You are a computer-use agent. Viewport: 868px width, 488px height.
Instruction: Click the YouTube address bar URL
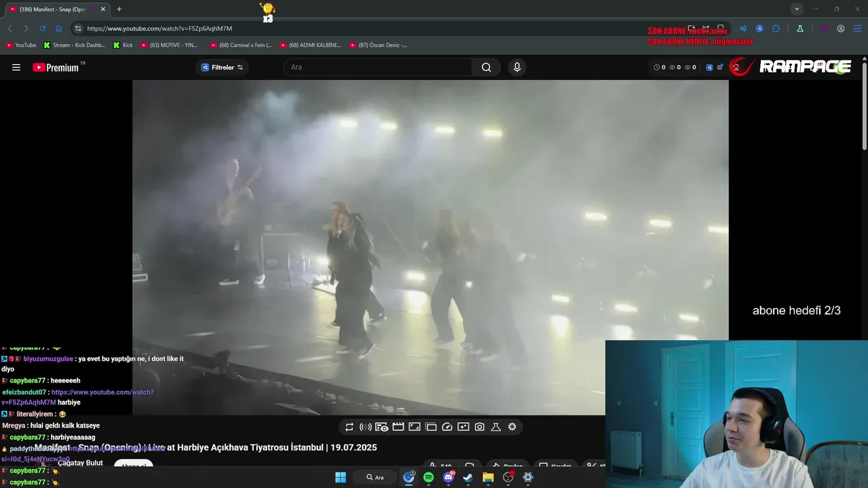coord(160,28)
